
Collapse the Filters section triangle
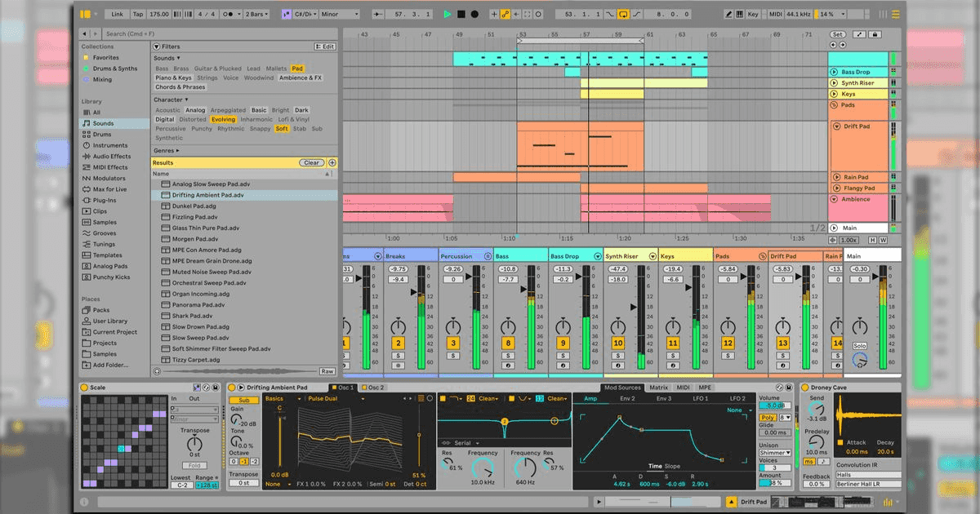pos(157,47)
